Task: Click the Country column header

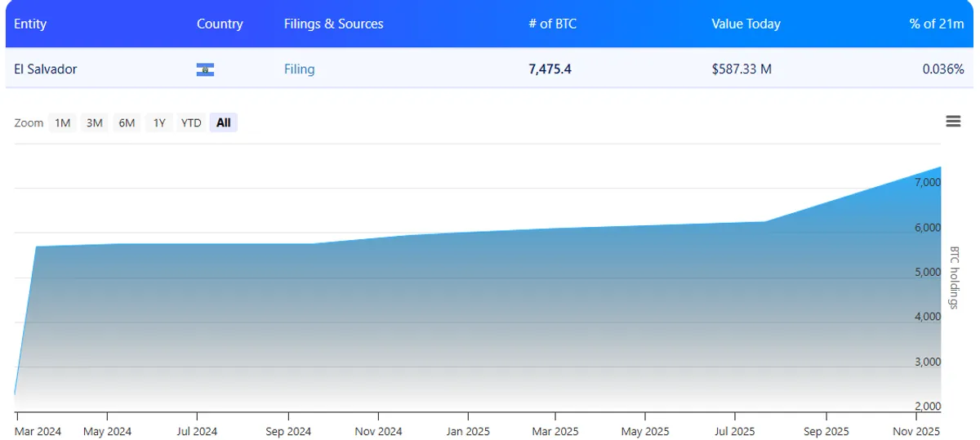Action: tap(220, 24)
